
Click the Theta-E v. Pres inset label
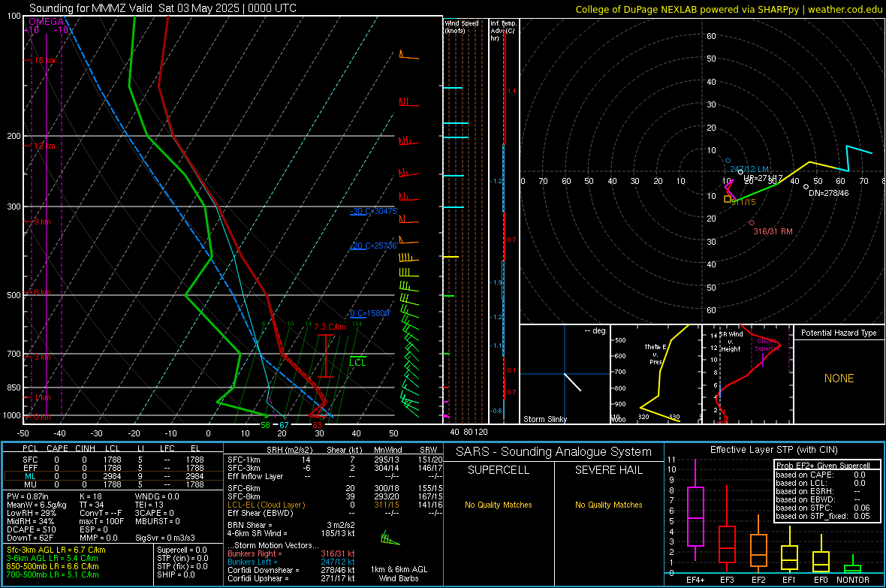click(x=655, y=354)
